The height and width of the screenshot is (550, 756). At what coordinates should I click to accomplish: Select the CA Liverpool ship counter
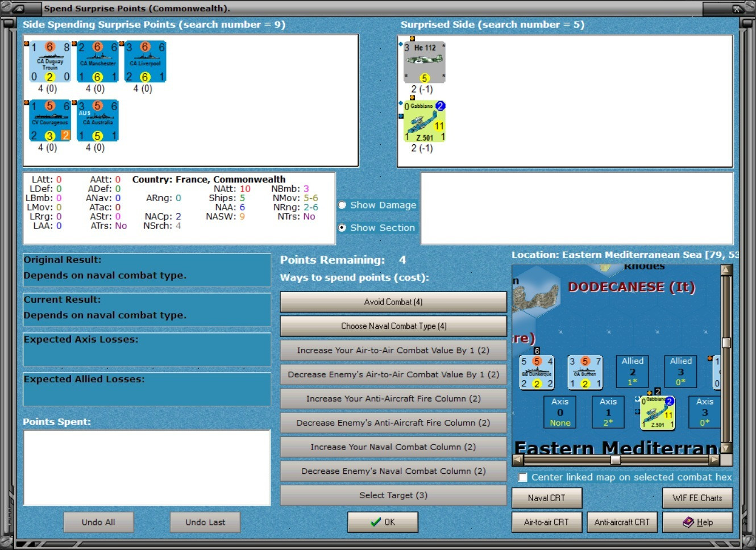click(146, 62)
